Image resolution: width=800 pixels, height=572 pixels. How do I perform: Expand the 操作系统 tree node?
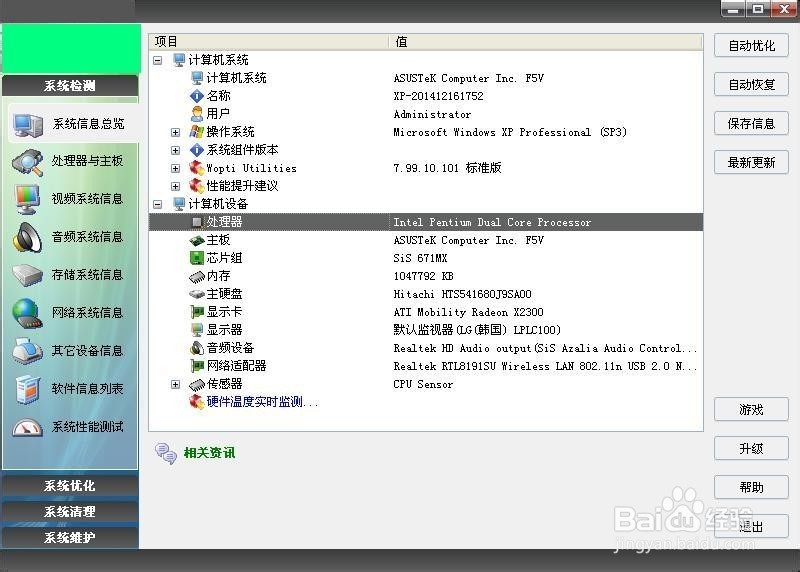pyautogui.click(x=176, y=132)
